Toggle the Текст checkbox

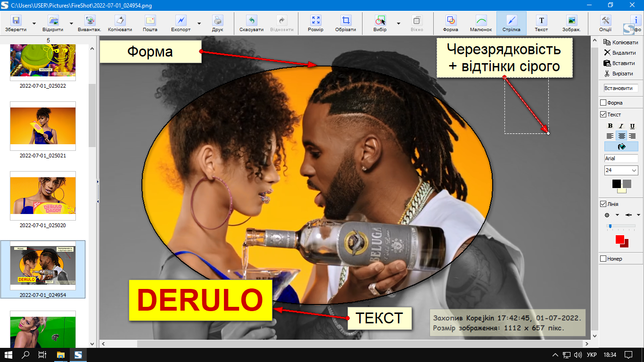coord(603,115)
